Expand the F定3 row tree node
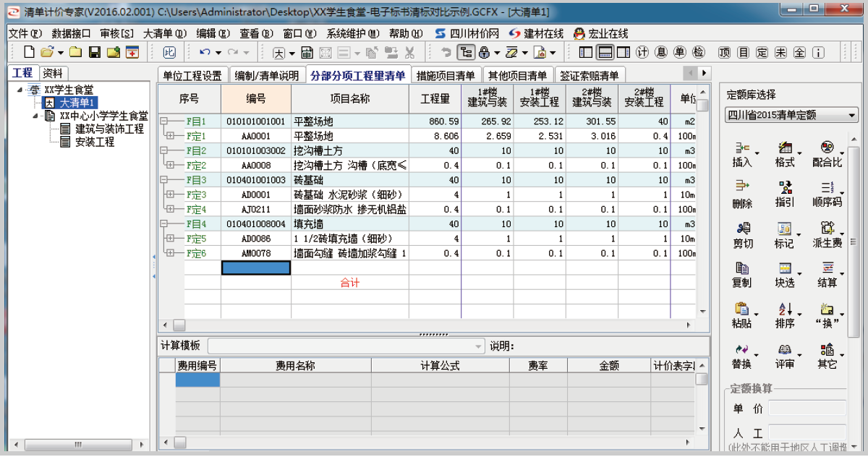 pos(170,195)
